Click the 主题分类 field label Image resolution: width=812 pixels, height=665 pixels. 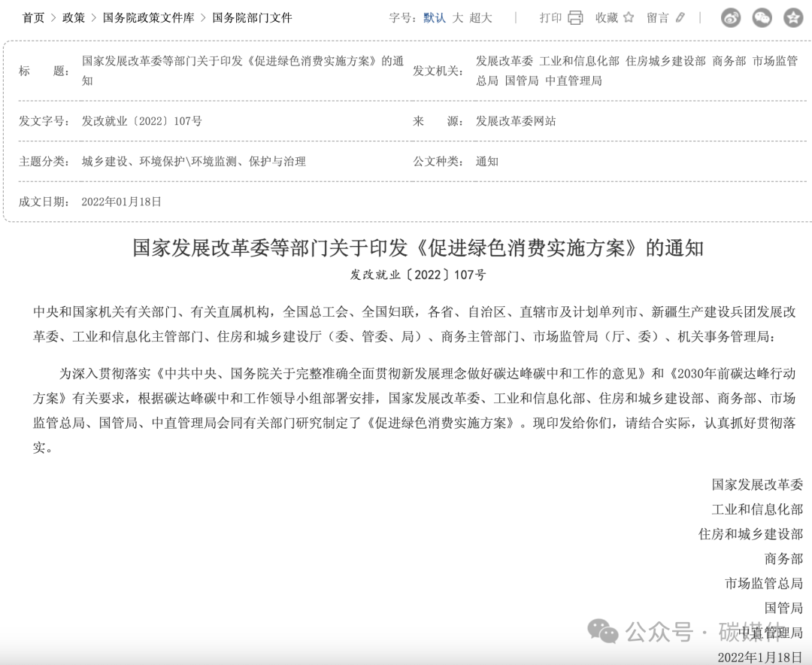tap(44, 162)
